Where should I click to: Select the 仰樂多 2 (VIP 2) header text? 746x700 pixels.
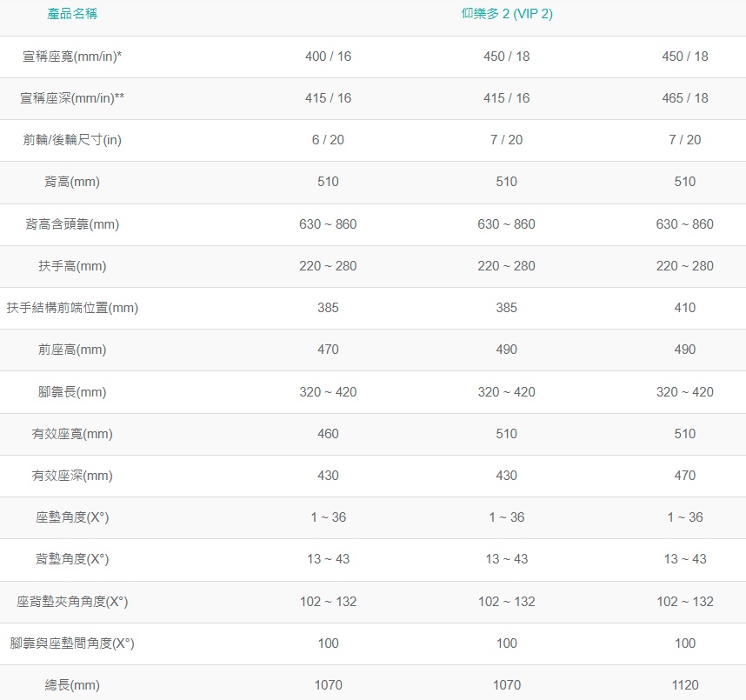coord(507,14)
